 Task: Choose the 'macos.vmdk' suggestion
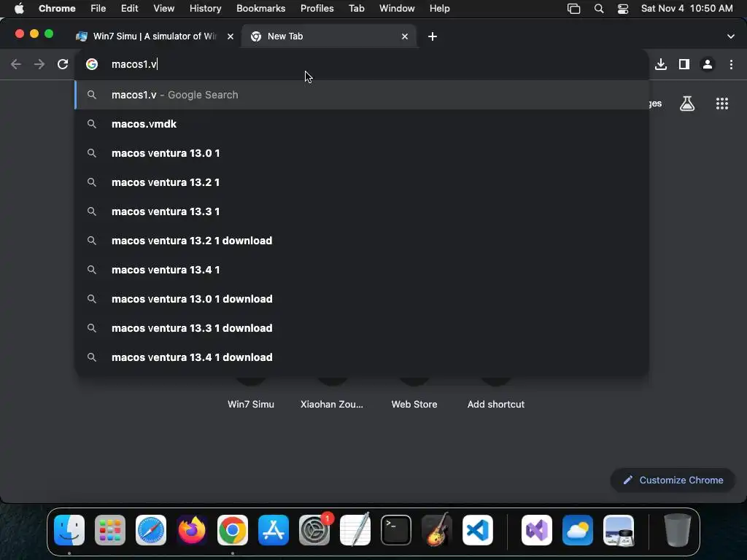click(x=362, y=124)
